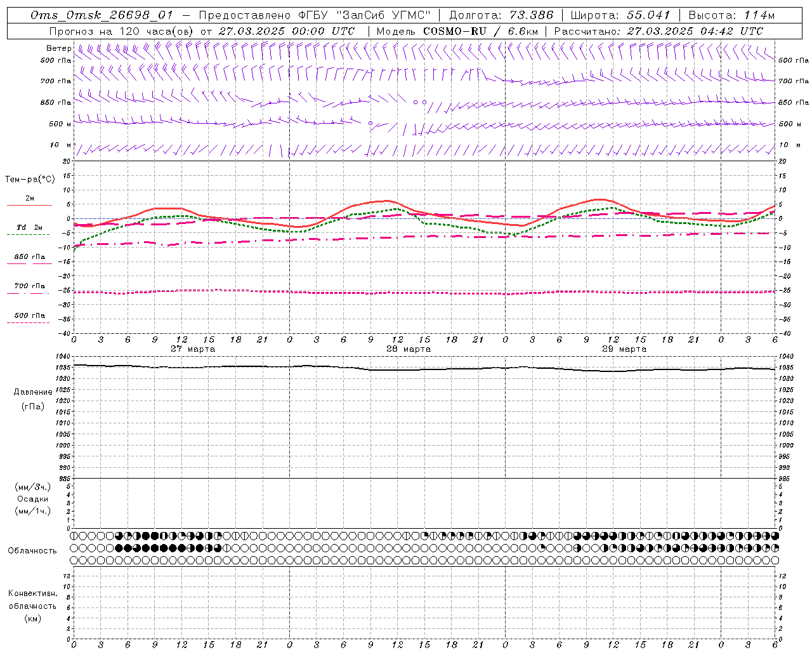The image size is (812, 650).
Task: Click the Давление pressure chart label
Action: (33, 392)
